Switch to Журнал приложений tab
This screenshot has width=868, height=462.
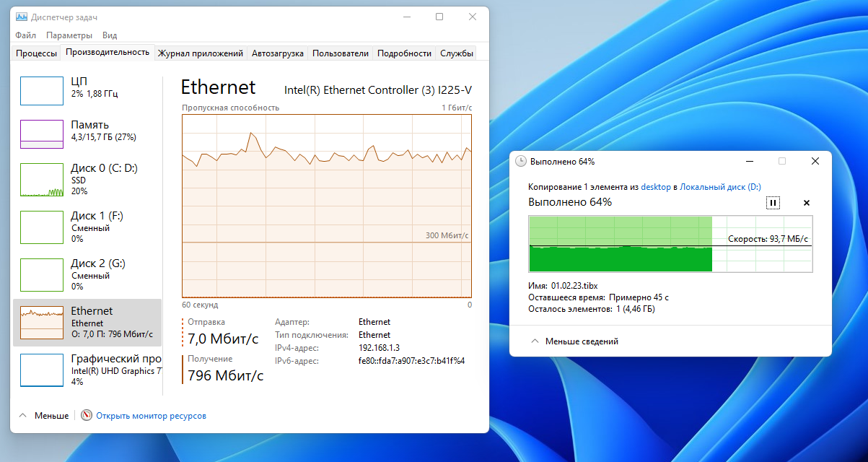tap(201, 53)
